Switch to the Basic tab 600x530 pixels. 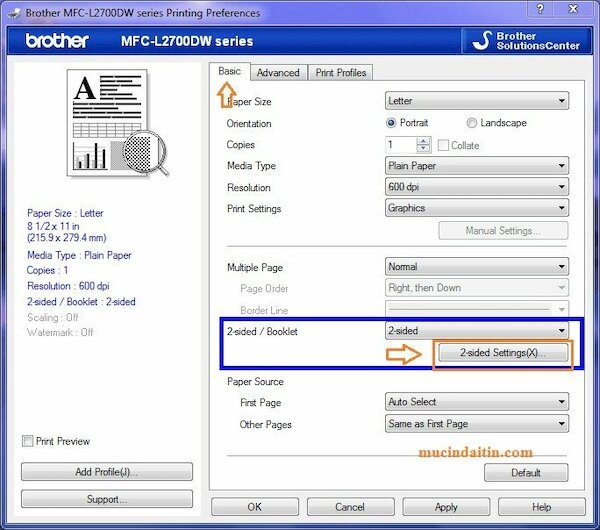coord(230,71)
